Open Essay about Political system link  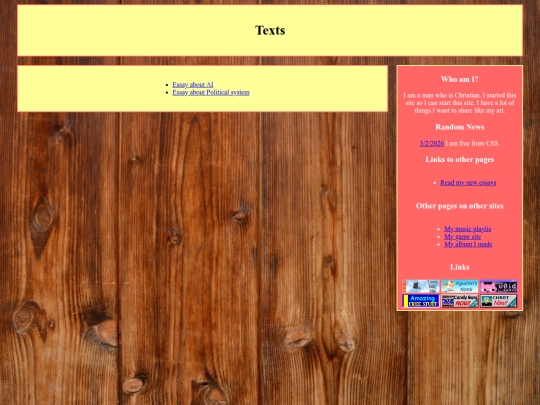[x=211, y=92]
